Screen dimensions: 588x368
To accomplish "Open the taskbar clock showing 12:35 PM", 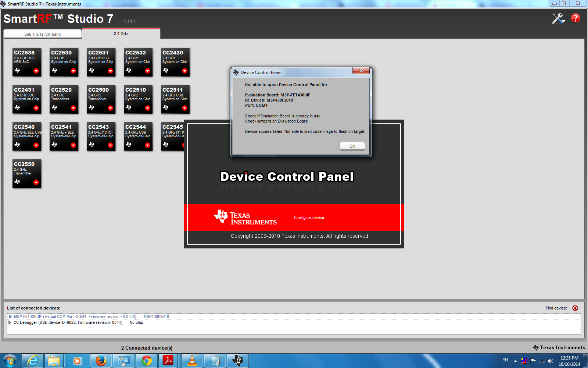I will coord(569,361).
